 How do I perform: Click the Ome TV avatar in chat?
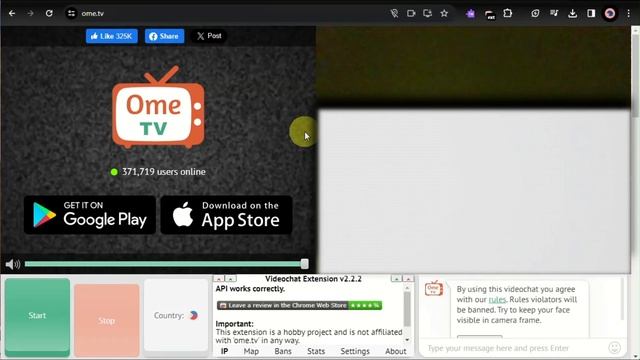coord(433,288)
